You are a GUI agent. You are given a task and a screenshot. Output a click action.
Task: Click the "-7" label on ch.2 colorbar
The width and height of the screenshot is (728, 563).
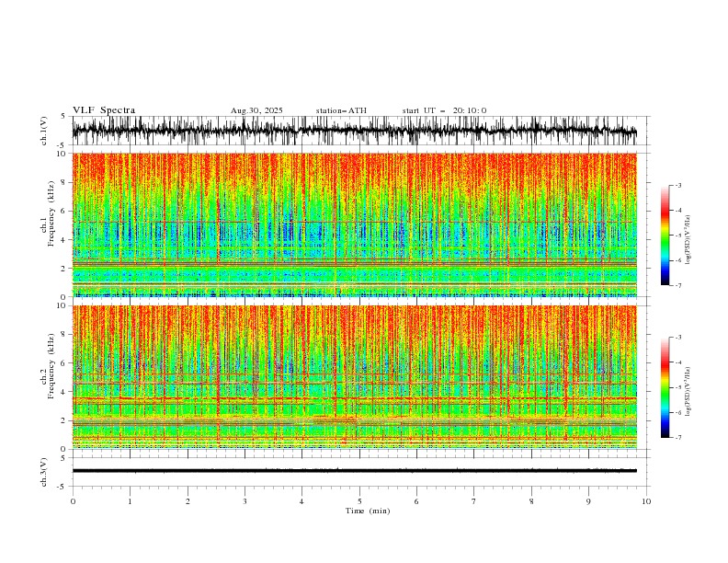(x=677, y=438)
